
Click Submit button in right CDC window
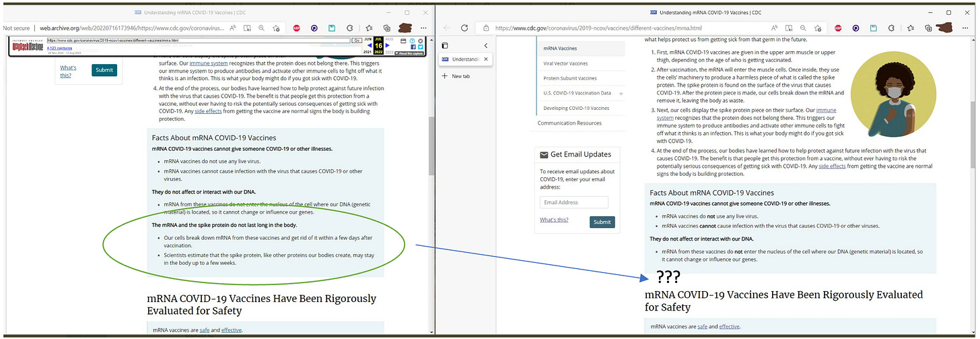[602, 222]
